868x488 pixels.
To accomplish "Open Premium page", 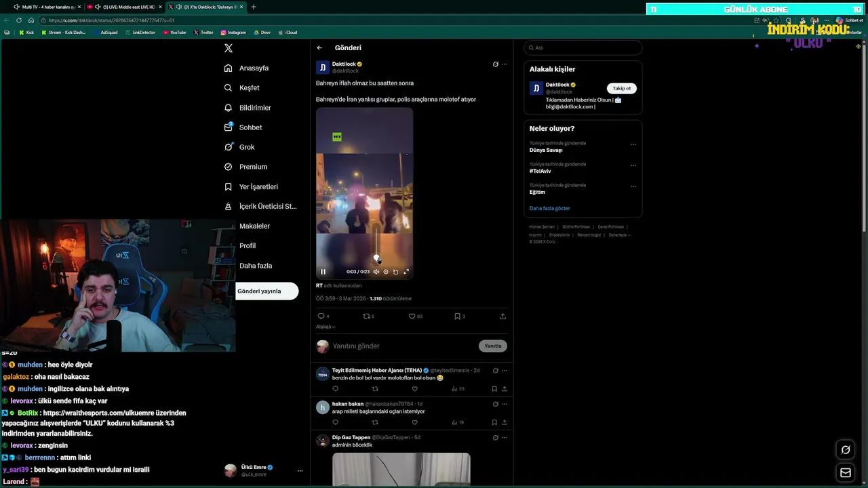I will pyautogui.click(x=245, y=167).
